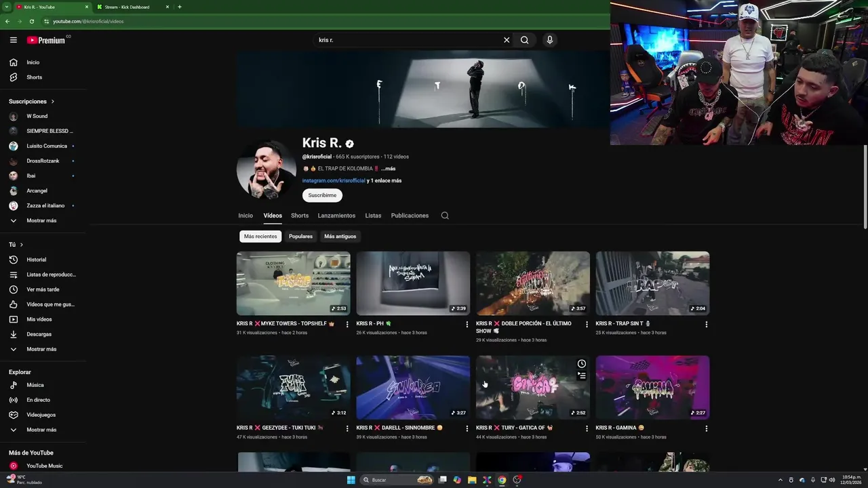The width and height of the screenshot is (868, 488).
Task: Open options for TUKI TUKI video
Action: tap(347, 428)
